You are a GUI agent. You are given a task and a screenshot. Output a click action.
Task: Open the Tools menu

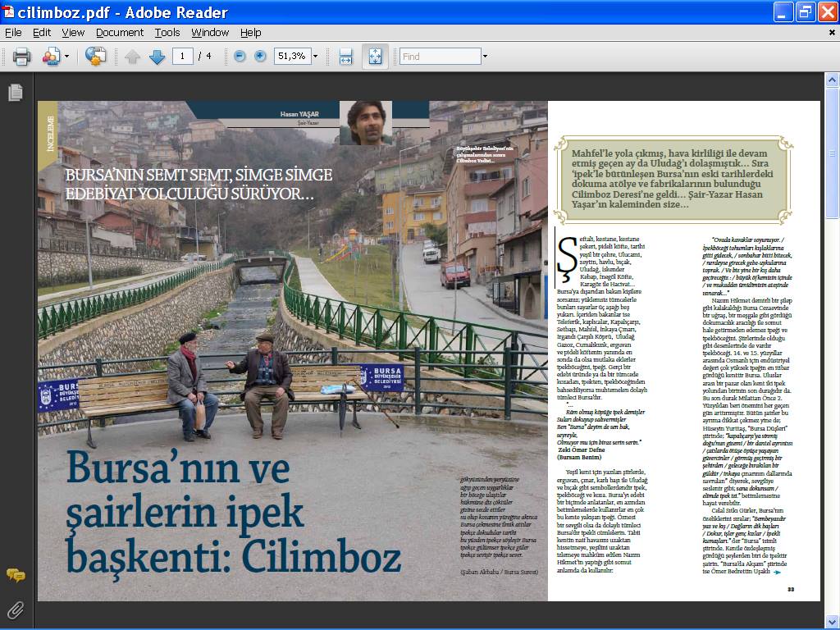[167, 33]
